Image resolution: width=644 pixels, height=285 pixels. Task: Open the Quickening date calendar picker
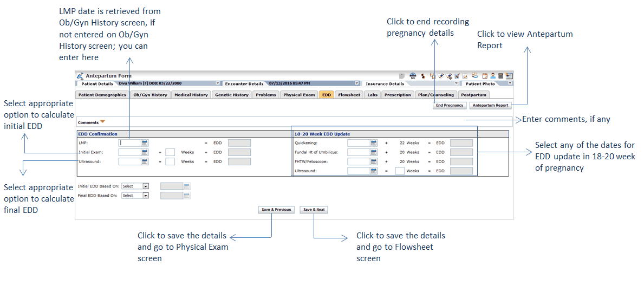click(x=374, y=143)
